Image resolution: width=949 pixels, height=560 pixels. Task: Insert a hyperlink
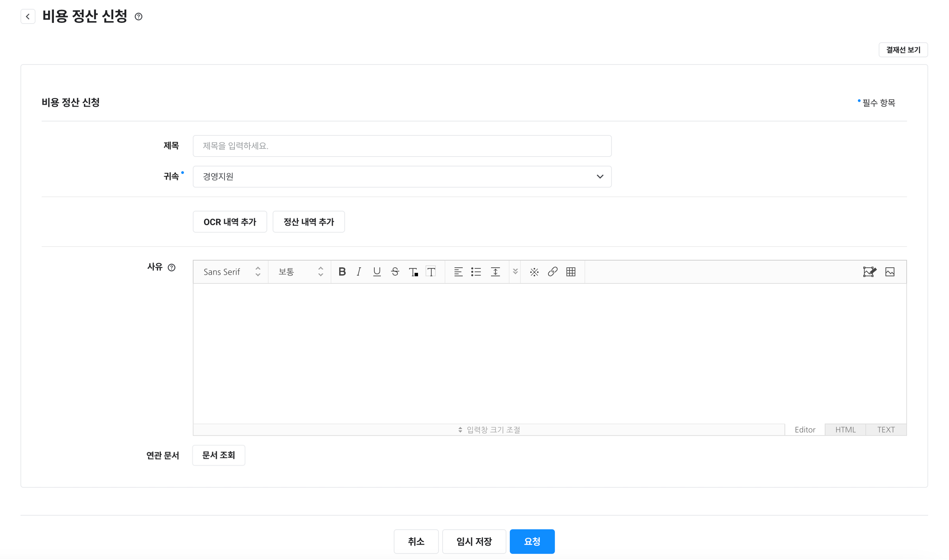[x=553, y=272]
